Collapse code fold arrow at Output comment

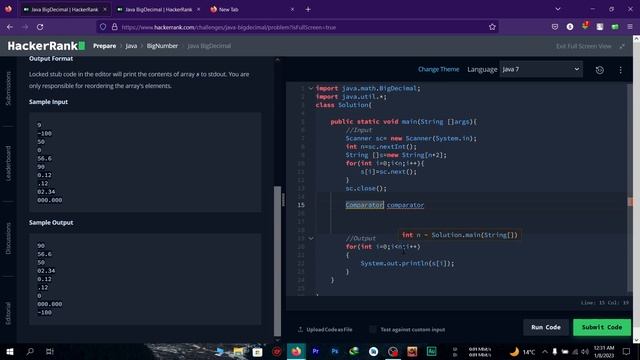pos(311,238)
